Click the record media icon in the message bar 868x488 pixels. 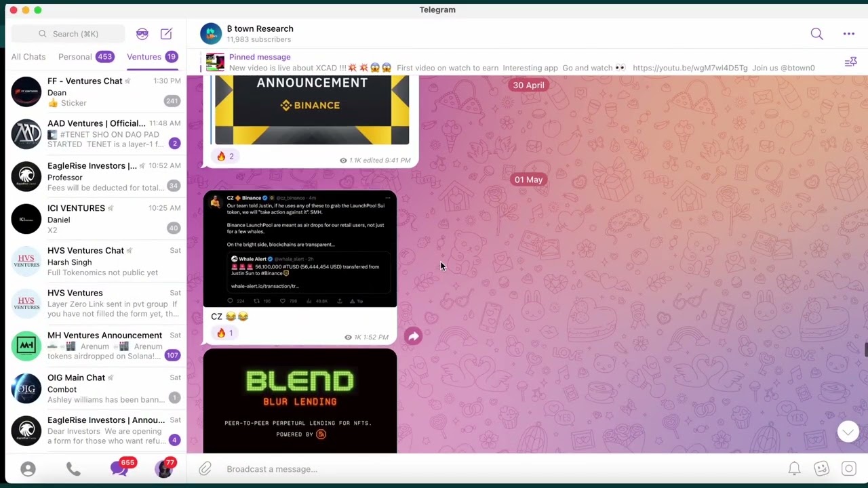[x=848, y=468]
